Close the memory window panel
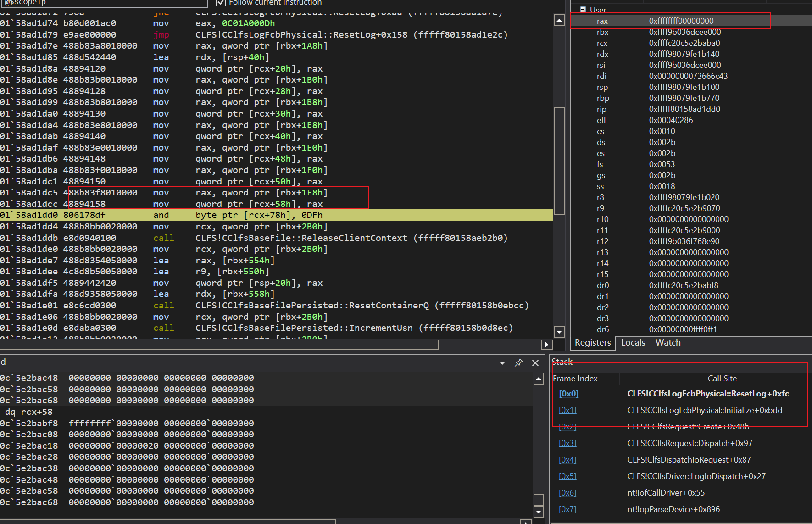 point(535,363)
